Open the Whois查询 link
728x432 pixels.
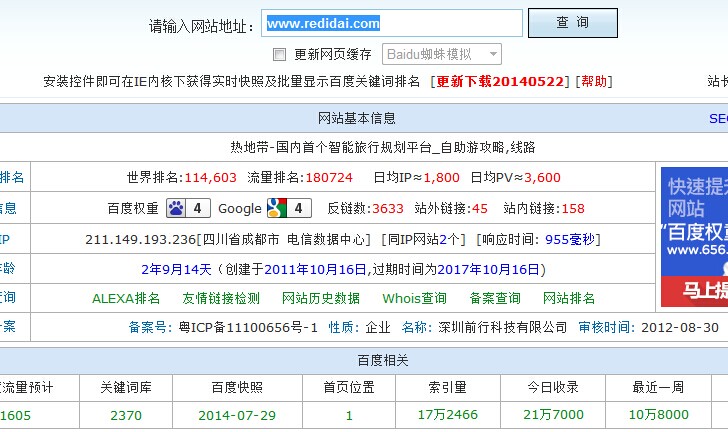pyautogui.click(x=414, y=298)
